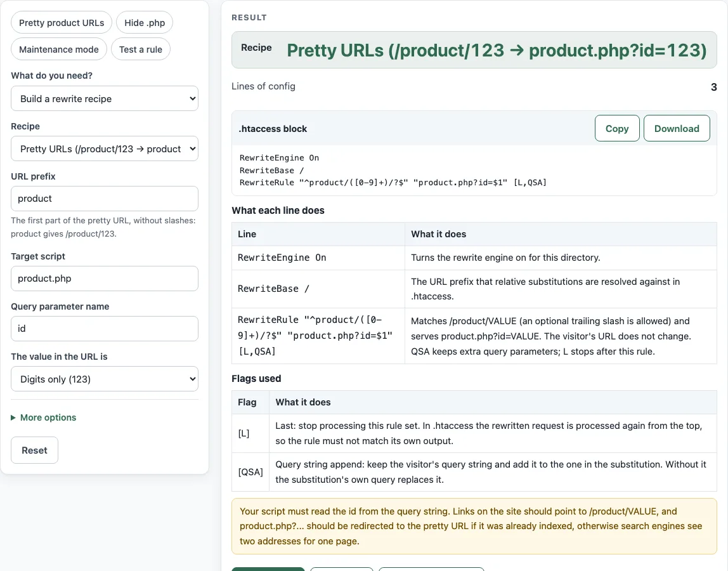The width and height of the screenshot is (728, 571).
Task: Focus the URL prefix input field
Action: [x=105, y=199]
